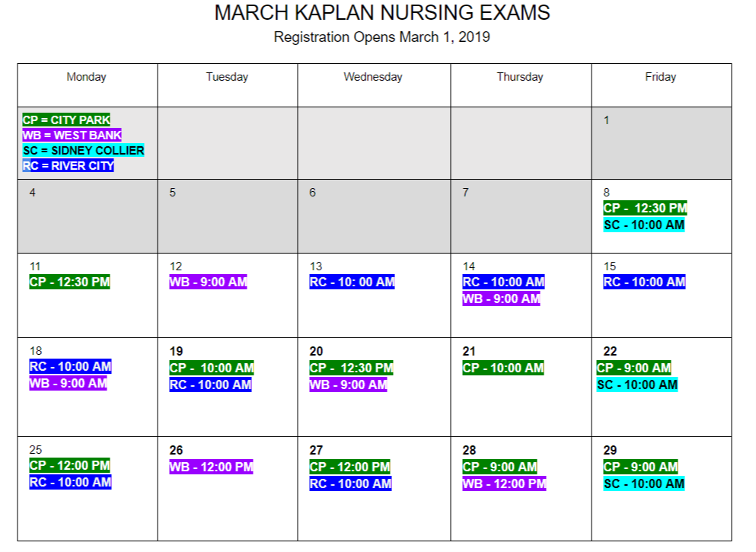Click the Registration Opens March 1, 2019 subtitle
The height and width of the screenshot is (552, 756).
(382, 37)
